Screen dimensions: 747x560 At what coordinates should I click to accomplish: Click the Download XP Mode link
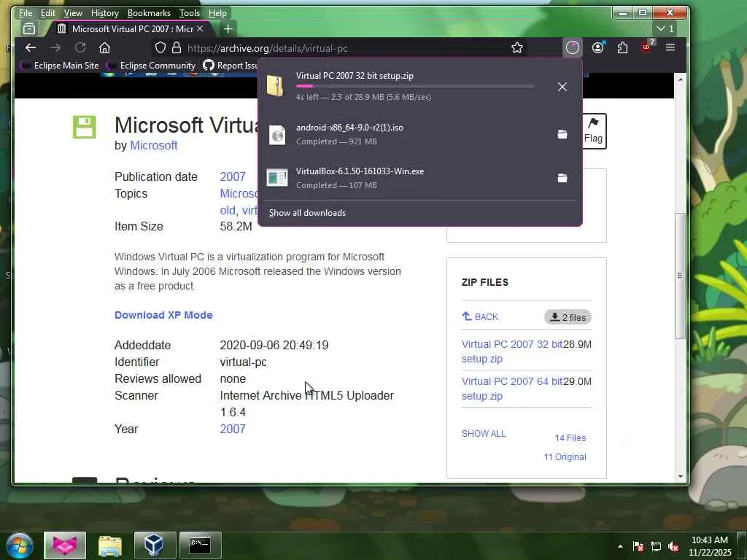tap(163, 315)
